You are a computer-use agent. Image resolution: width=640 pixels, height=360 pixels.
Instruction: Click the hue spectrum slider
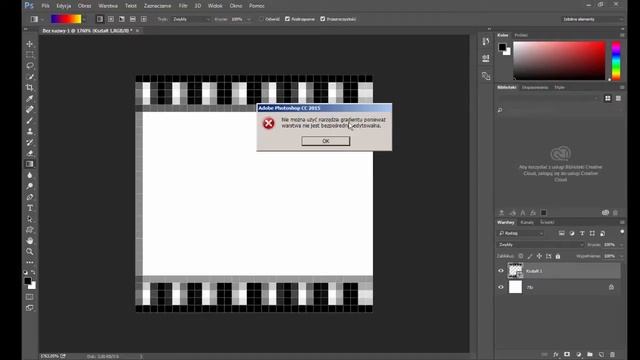[x=616, y=60]
